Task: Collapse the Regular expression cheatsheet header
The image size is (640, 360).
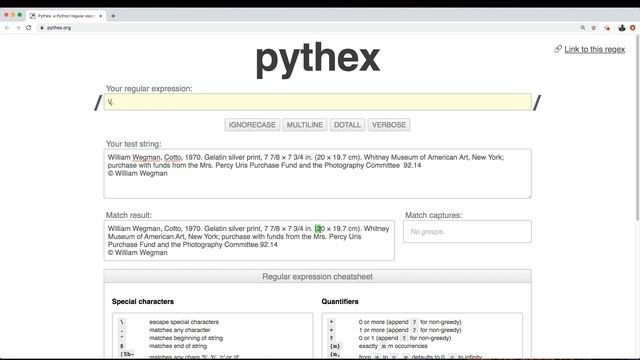Action: tap(318, 277)
